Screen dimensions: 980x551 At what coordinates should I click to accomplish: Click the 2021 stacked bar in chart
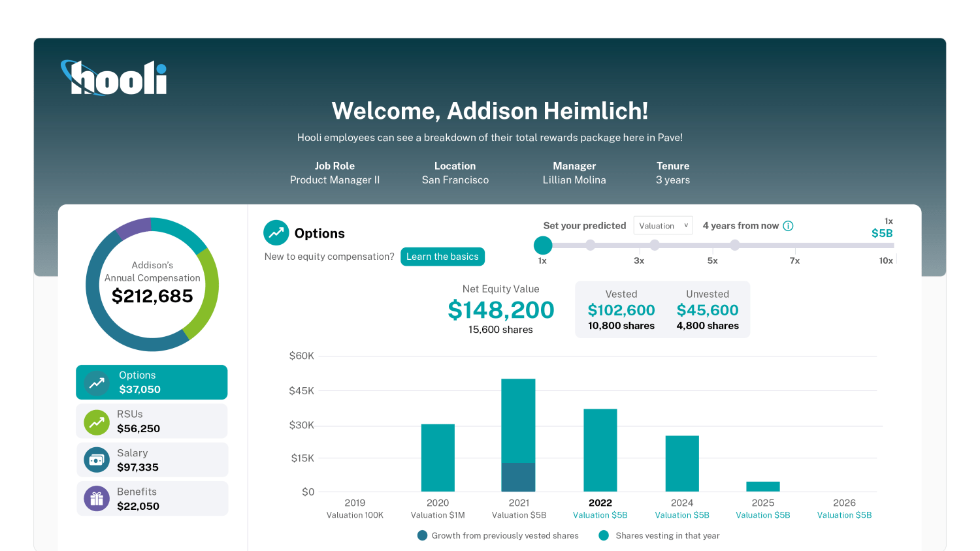518,435
